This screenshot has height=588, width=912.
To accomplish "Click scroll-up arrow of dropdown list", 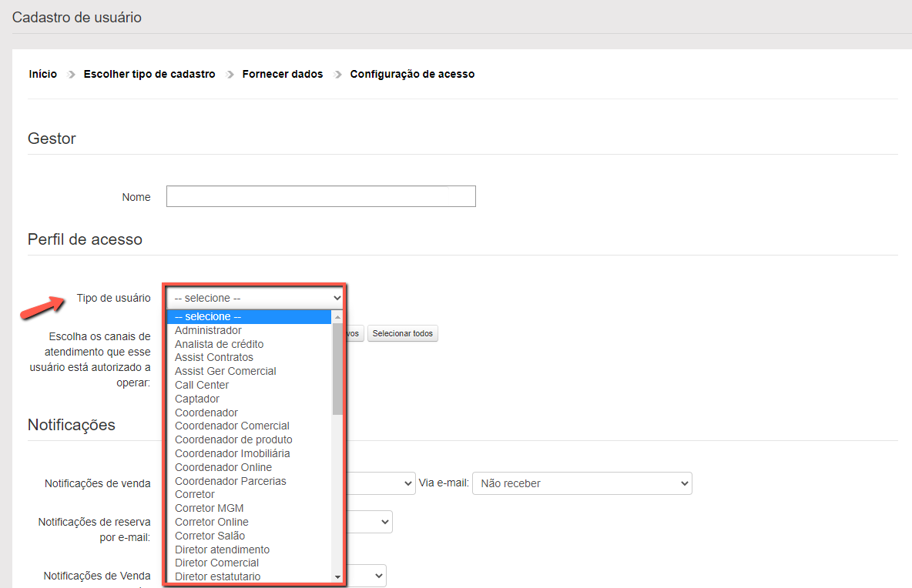I will (x=337, y=317).
